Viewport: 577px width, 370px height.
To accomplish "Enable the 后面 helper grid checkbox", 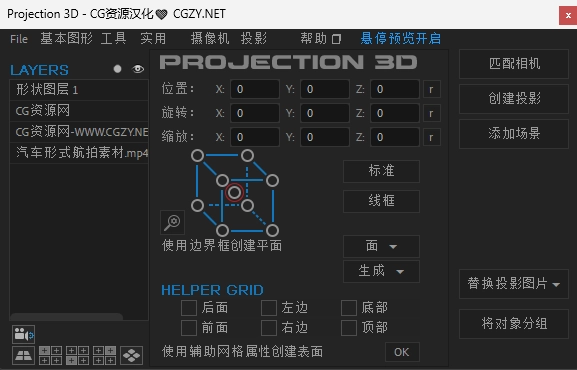I will click(189, 308).
